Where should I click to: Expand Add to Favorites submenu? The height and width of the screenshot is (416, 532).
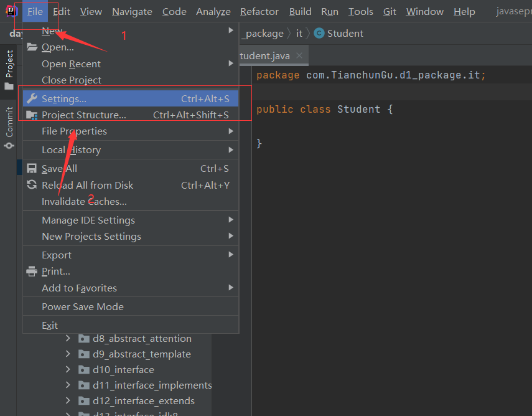coord(131,288)
